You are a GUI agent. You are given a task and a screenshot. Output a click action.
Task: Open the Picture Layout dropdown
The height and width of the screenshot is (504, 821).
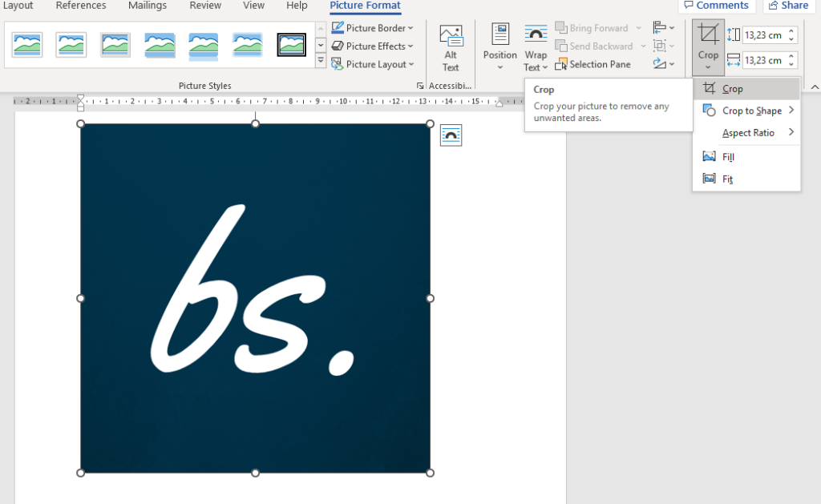coord(372,64)
